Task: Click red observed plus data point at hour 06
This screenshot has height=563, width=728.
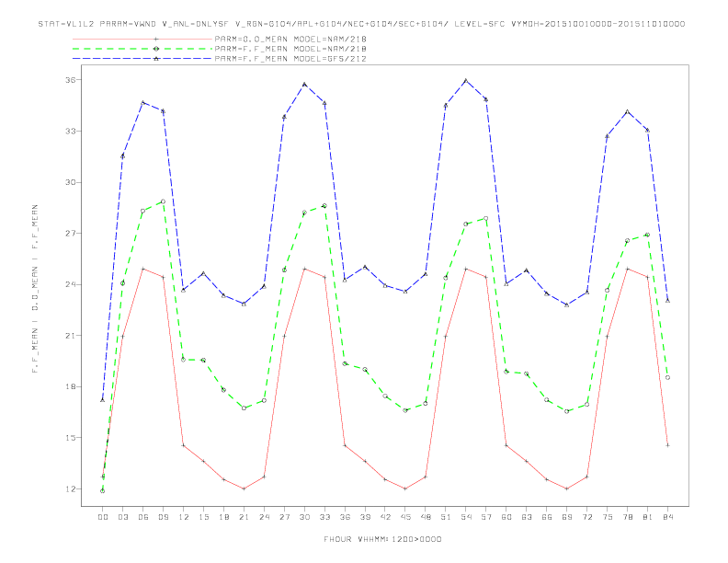Action: (x=143, y=269)
